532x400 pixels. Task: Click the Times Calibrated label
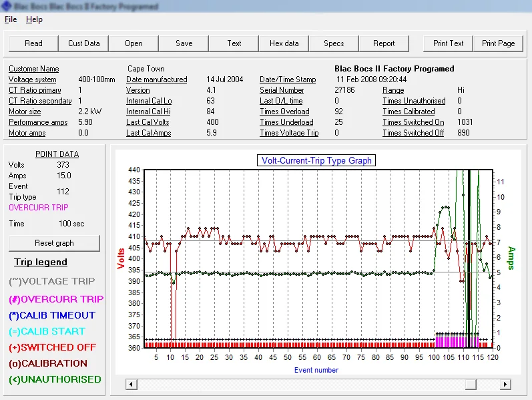409,112
